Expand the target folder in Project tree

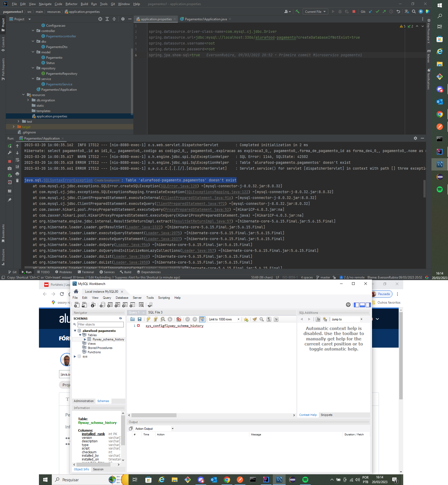(x=14, y=127)
